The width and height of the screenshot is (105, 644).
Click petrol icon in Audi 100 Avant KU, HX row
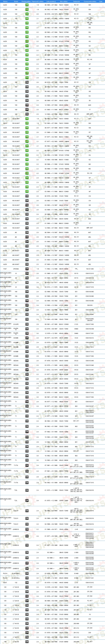click(x=27, y=173)
